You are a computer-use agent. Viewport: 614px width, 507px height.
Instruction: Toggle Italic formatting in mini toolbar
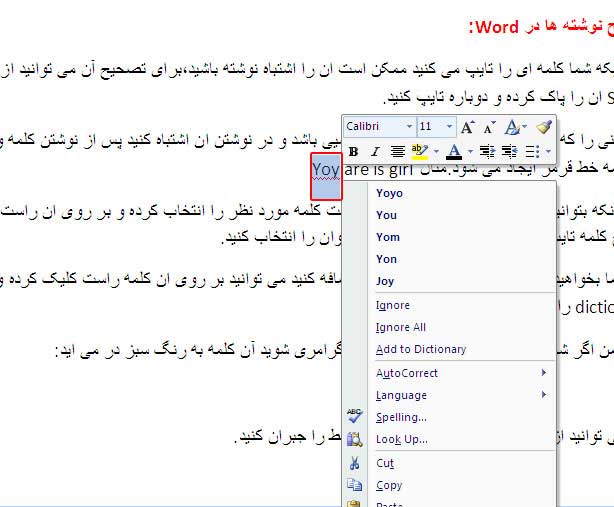pyautogui.click(x=375, y=152)
